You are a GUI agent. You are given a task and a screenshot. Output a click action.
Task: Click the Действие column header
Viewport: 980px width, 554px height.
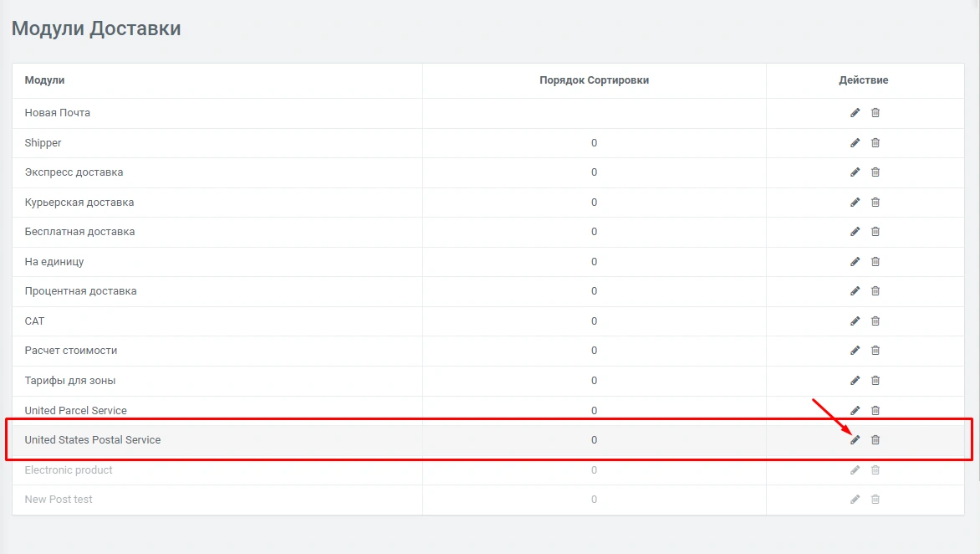pyautogui.click(x=864, y=80)
